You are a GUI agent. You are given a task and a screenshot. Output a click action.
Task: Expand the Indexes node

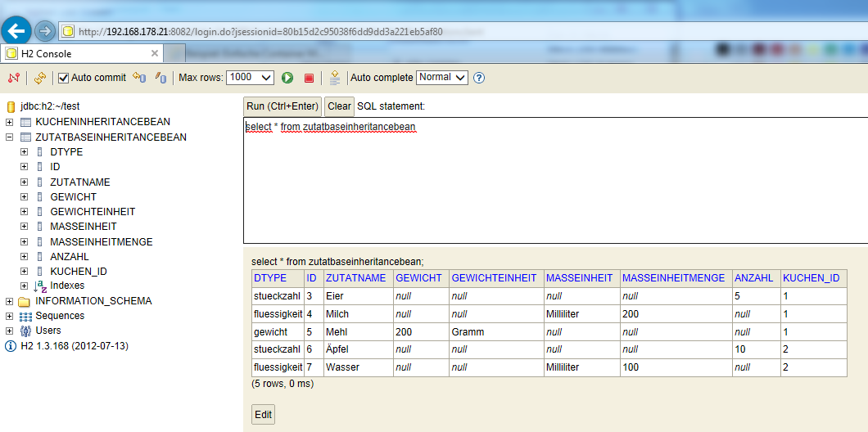pyautogui.click(x=25, y=286)
